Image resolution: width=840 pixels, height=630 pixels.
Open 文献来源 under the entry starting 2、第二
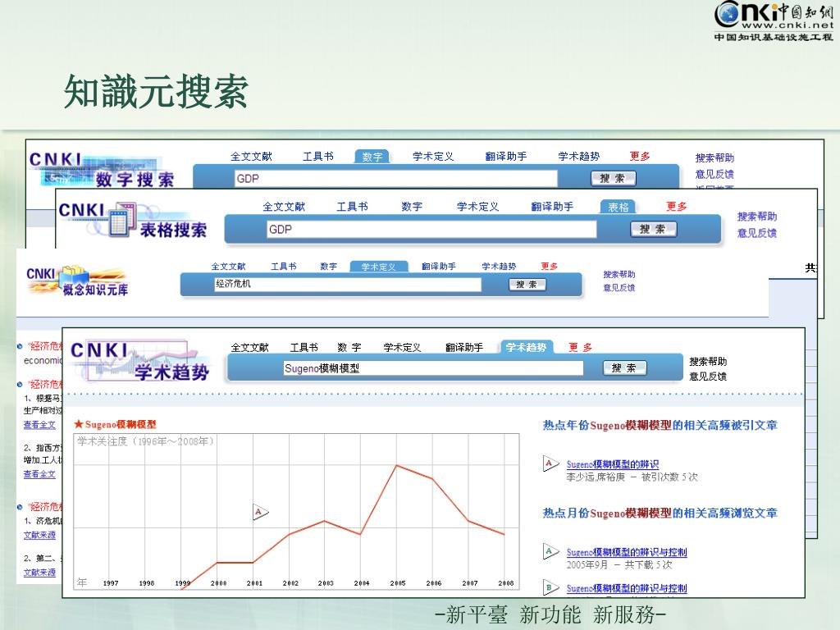39,572
